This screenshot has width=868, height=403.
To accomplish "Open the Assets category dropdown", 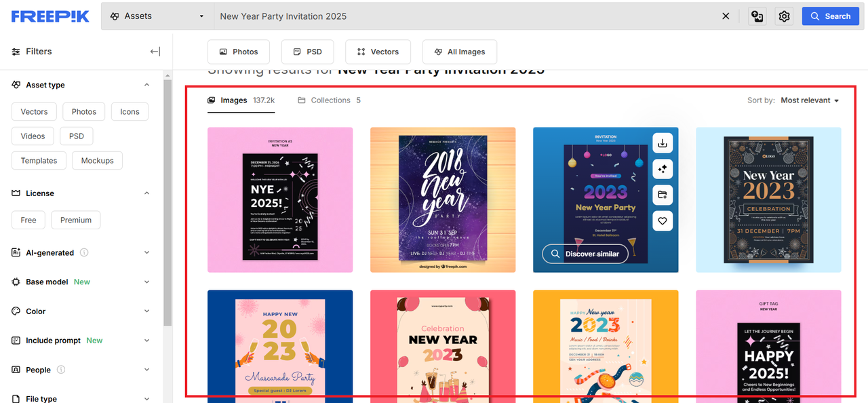I will pos(157,16).
